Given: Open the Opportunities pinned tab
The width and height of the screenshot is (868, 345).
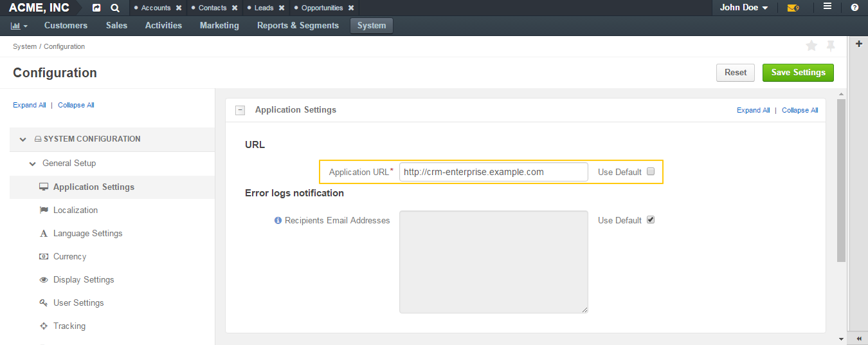Looking at the screenshot, I should [x=322, y=8].
